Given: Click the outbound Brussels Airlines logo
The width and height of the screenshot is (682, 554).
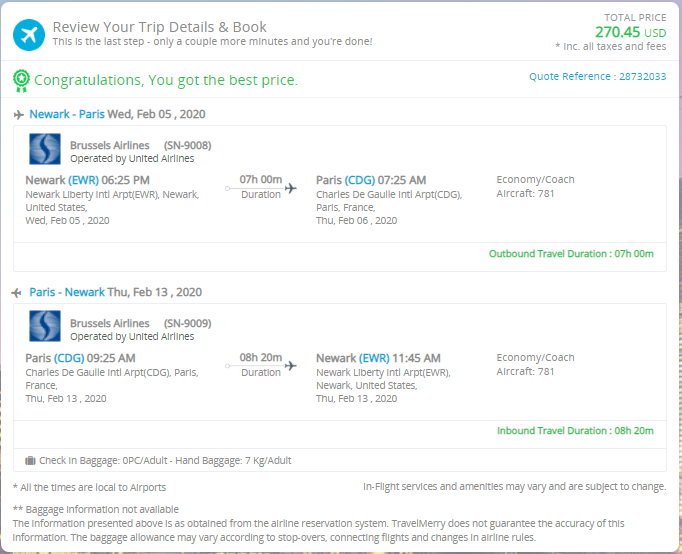Looking at the screenshot, I should (x=45, y=150).
